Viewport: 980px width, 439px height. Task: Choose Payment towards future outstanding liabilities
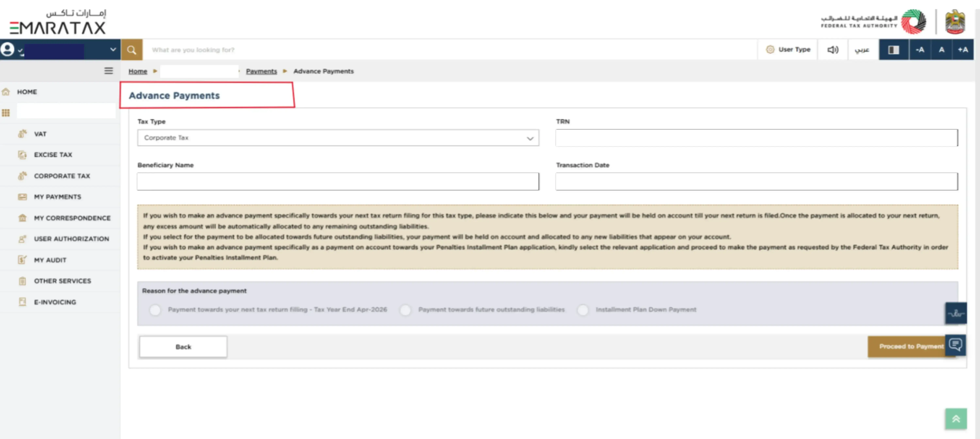tap(406, 310)
